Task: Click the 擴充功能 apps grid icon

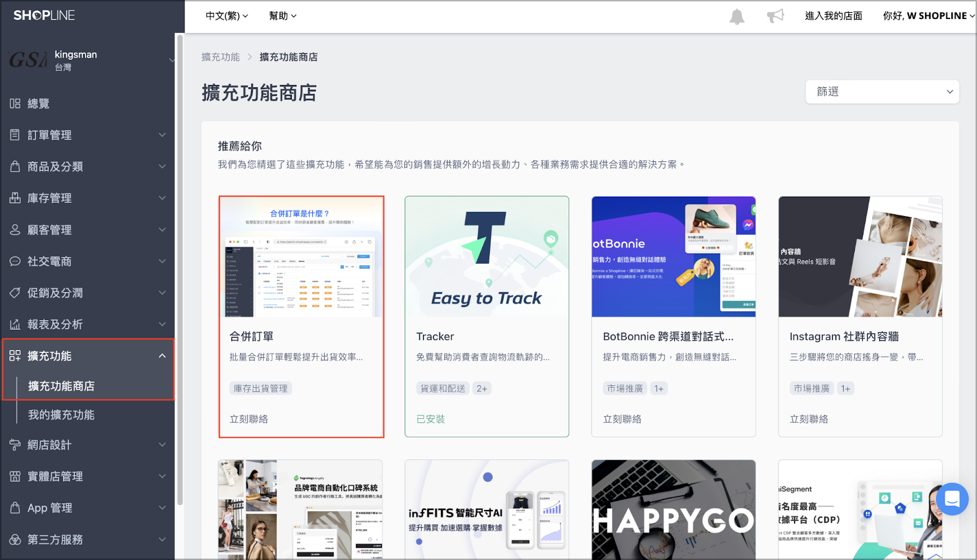Action: [x=15, y=355]
